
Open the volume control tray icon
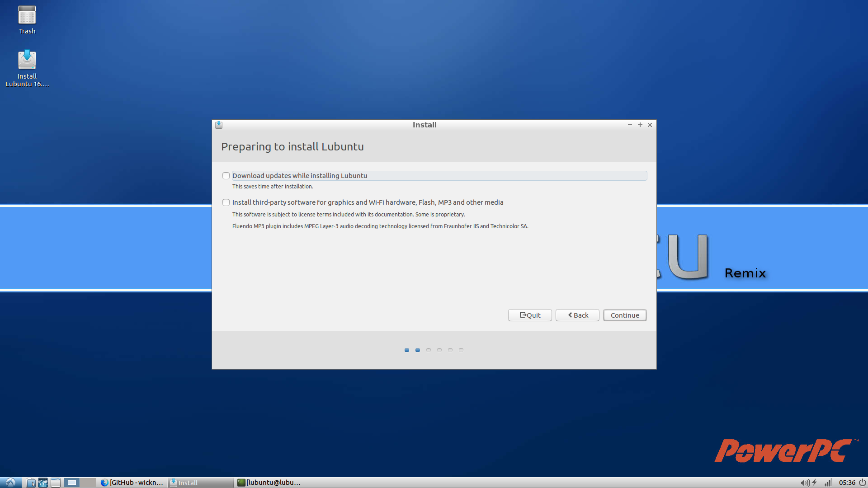pos(805,483)
